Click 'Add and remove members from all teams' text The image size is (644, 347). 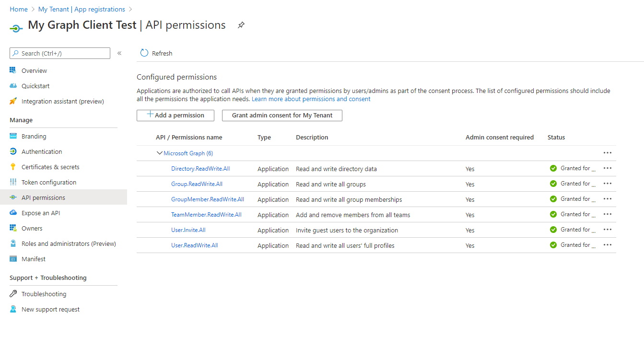coord(353,215)
